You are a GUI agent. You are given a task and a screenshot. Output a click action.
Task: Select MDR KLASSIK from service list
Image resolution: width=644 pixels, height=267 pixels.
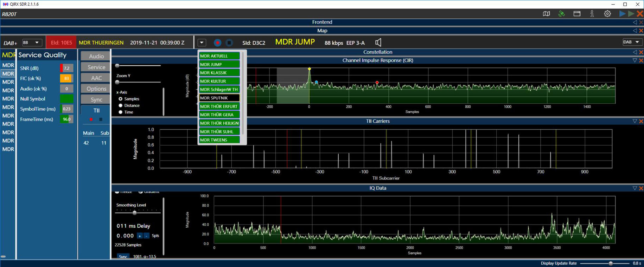pos(219,73)
